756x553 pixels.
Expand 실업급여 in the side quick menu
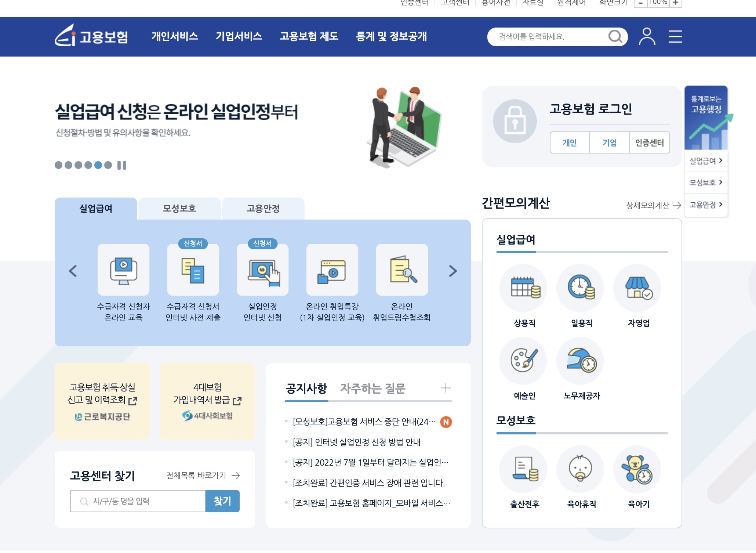pyautogui.click(x=706, y=161)
